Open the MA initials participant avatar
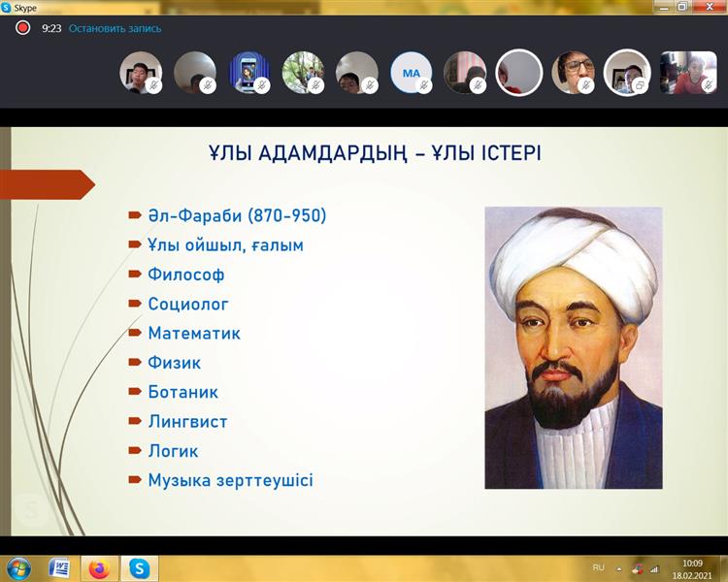The image size is (728, 582). (411, 73)
